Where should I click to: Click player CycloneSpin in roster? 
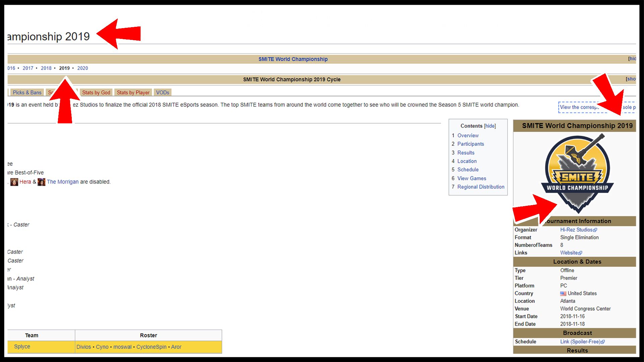click(151, 347)
